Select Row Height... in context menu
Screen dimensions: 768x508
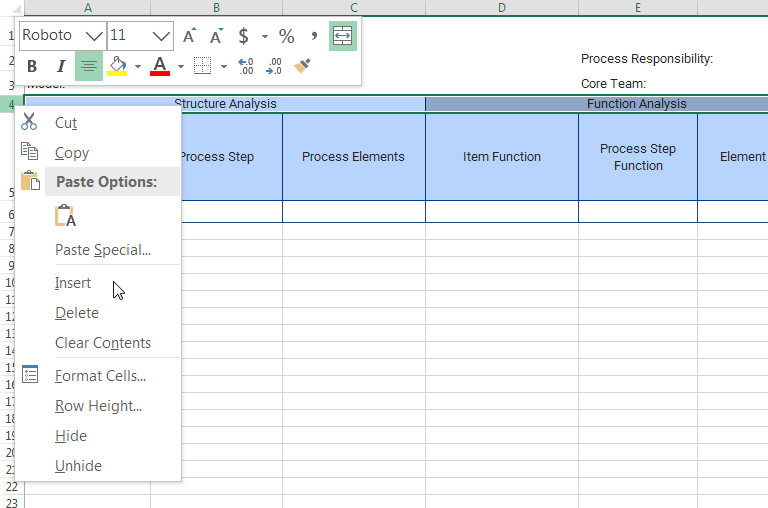click(x=98, y=406)
